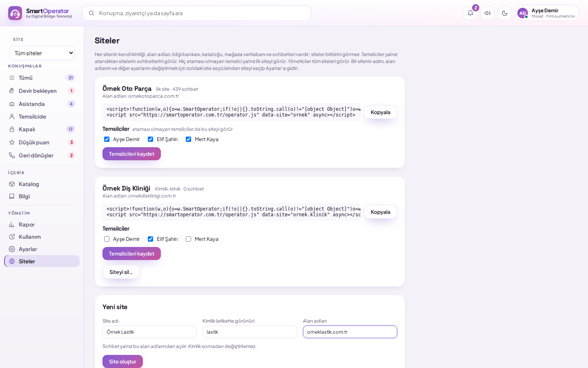Click the Site oluştur button
This screenshot has width=588, height=368.
[x=122, y=361]
